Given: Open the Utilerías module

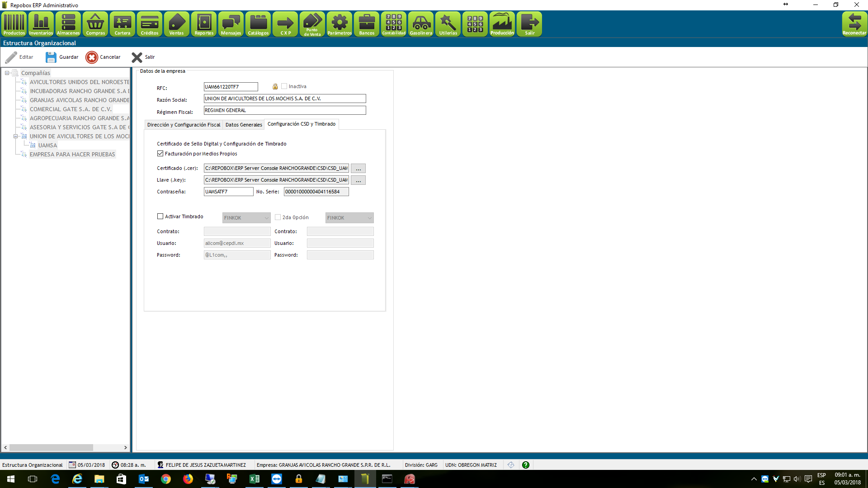Looking at the screenshot, I should tap(448, 24).
